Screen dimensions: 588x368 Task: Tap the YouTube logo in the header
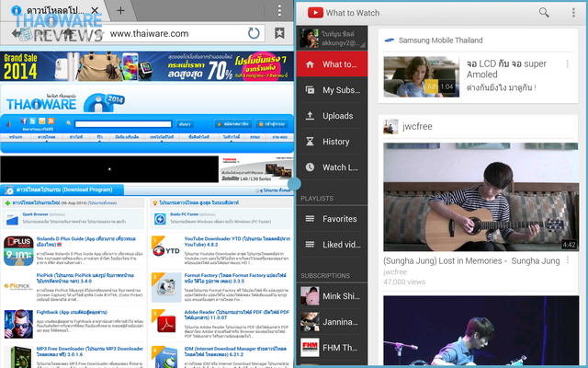point(315,13)
